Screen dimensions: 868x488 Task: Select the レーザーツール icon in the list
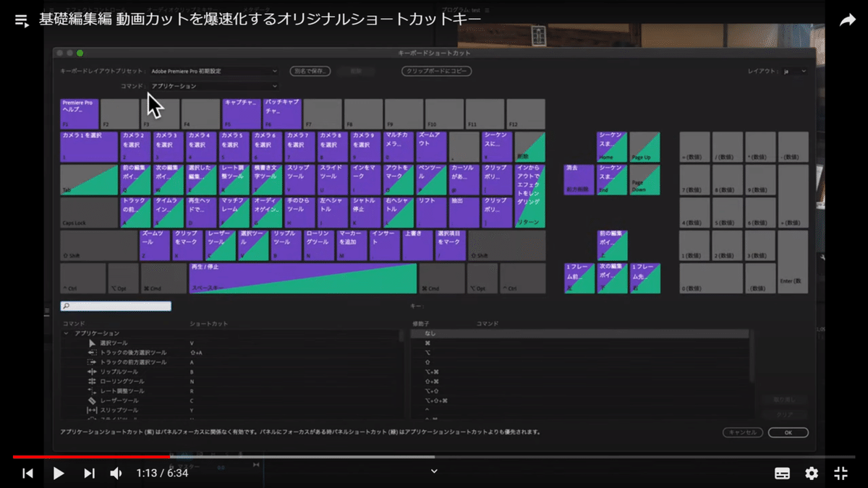point(92,401)
